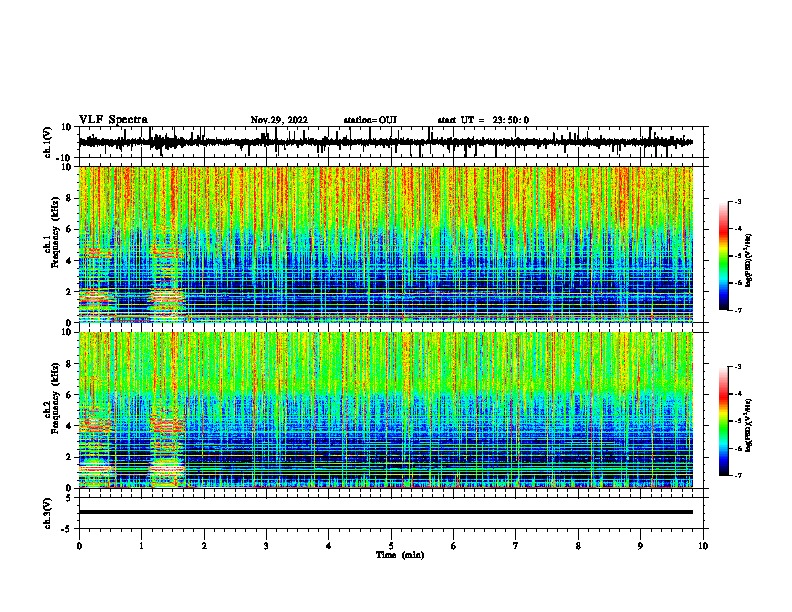Click the "Time (min)" axis label
This screenshot has width=792, height=612.
[400, 555]
